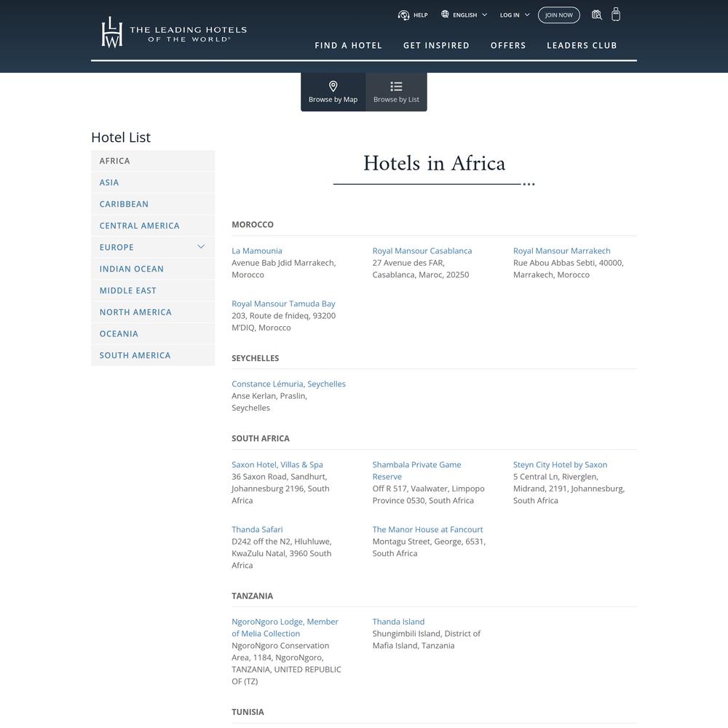Expand the Log In dropdown arrow

pyautogui.click(x=527, y=15)
